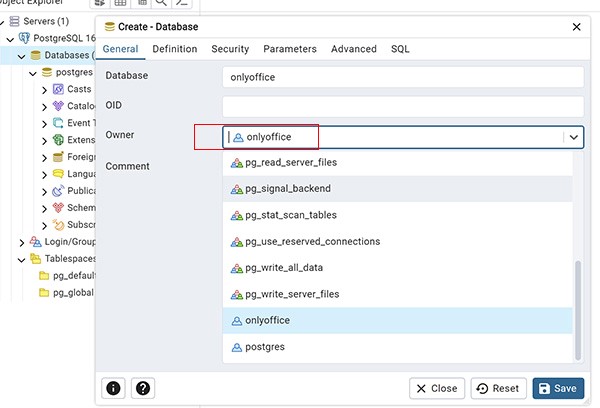
Task: Click the search toolbar icon in Object Explorer
Action: [x=161, y=3]
